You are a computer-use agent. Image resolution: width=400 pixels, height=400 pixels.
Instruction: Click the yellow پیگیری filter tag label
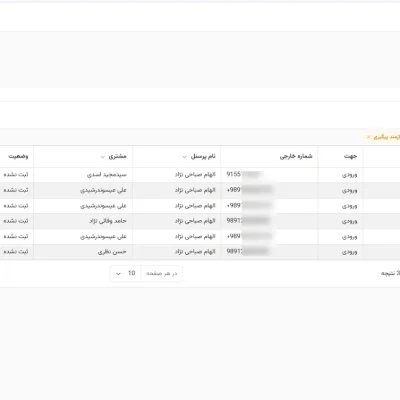pyautogui.click(x=387, y=137)
